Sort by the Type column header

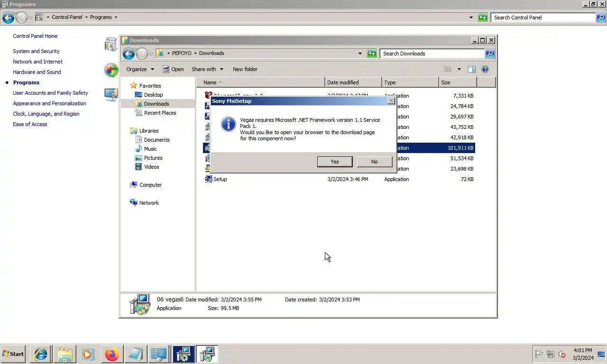[410, 82]
